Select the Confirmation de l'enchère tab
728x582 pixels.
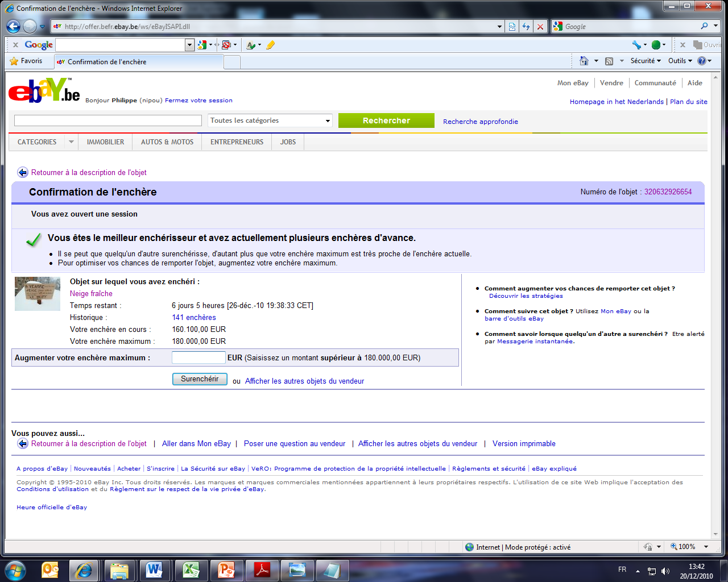point(139,62)
